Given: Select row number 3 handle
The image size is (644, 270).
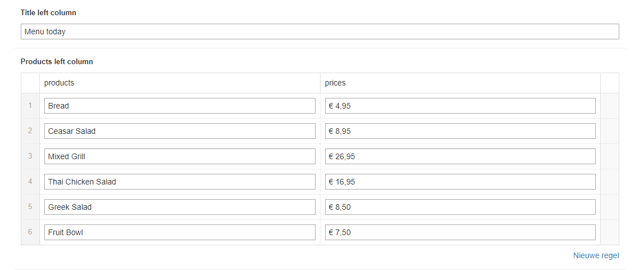Looking at the screenshot, I should (x=30, y=156).
